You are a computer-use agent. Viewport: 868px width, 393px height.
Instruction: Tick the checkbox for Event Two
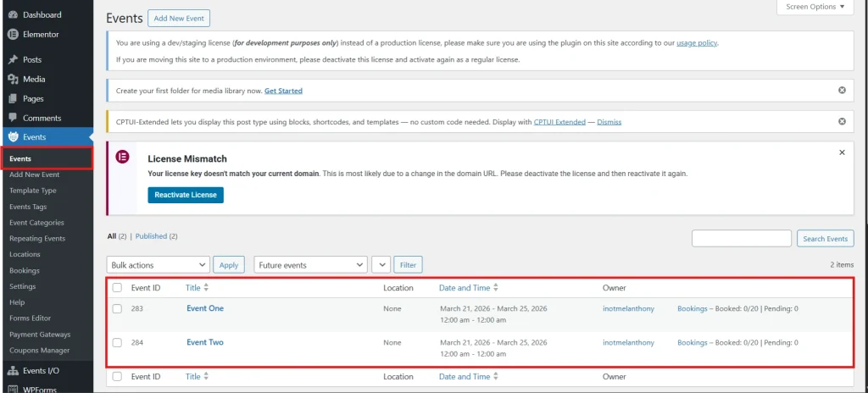coord(117,343)
